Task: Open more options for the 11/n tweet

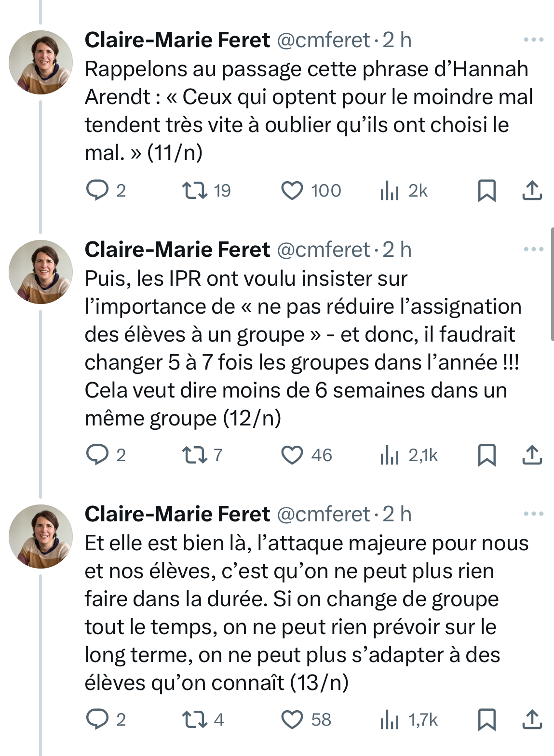Action: pyautogui.click(x=533, y=40)
